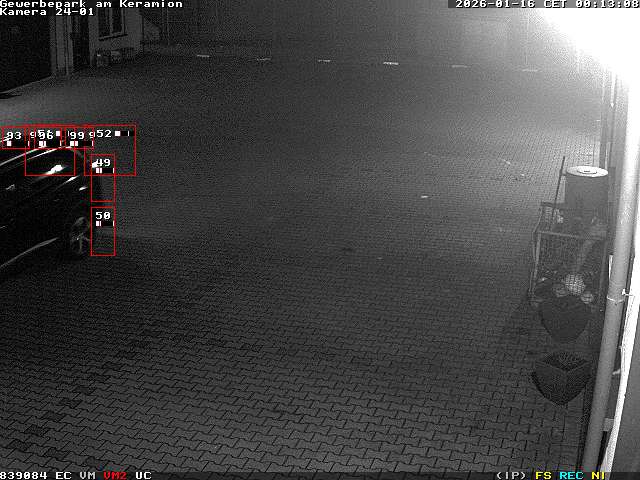This screenshot has height=480, width=640.
Task: Click the Gewerbepark an Keramion title text
Action: (91, 4)
